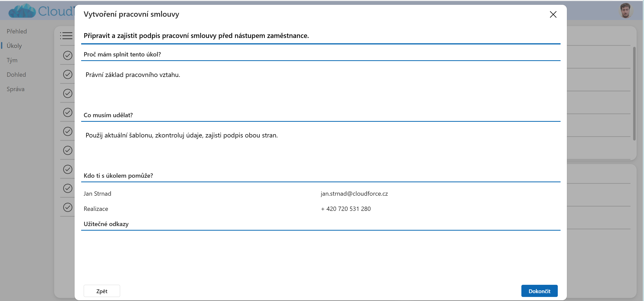Click the vertical scrollbar on right panel
The width and height of the screenshot is (644, 301).
(634, 94)
